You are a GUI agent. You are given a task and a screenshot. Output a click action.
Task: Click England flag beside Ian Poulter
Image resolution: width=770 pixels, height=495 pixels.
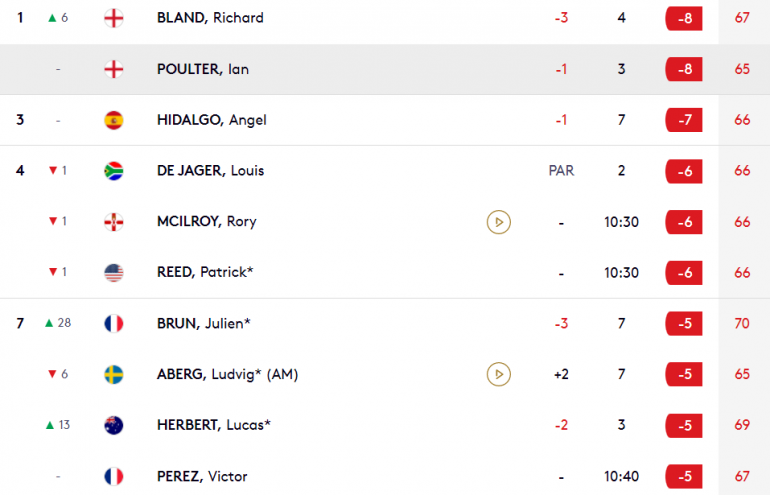coord(113,69)
